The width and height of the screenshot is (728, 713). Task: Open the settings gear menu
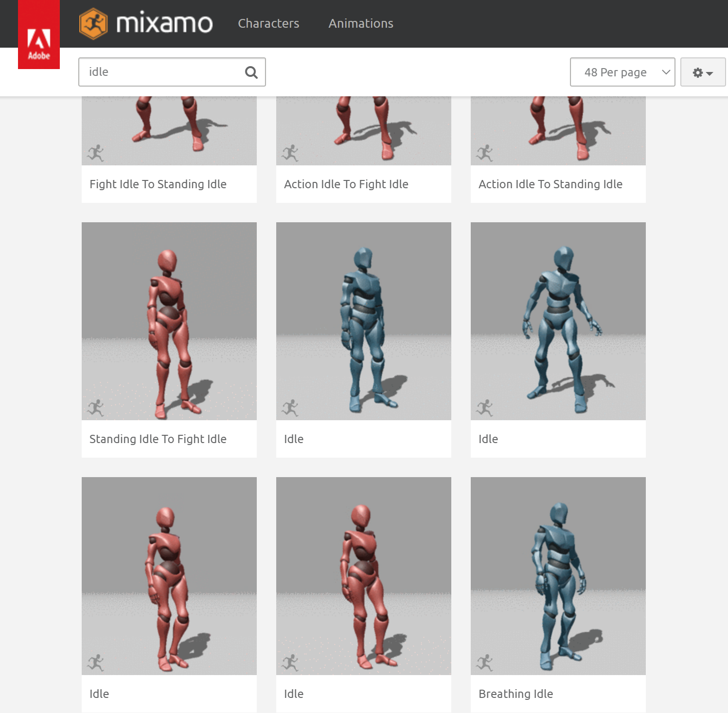702,72
